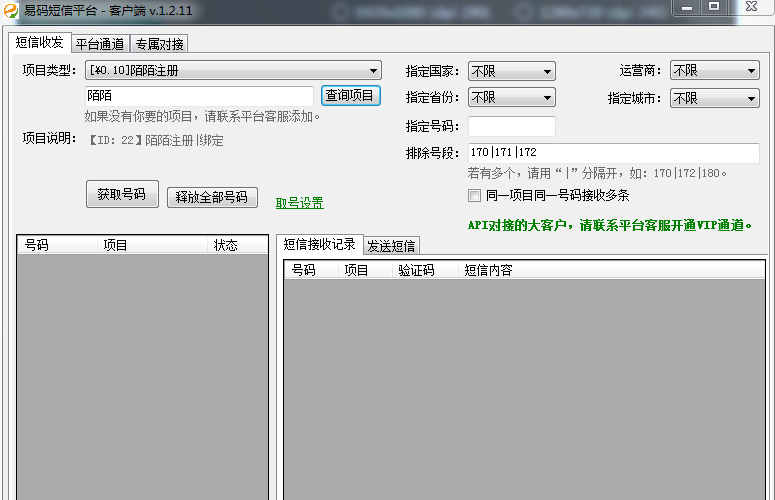Click the 状态 column header in left list
The width and height of the screenshot is (775, 500).
(x=237, y=245)
